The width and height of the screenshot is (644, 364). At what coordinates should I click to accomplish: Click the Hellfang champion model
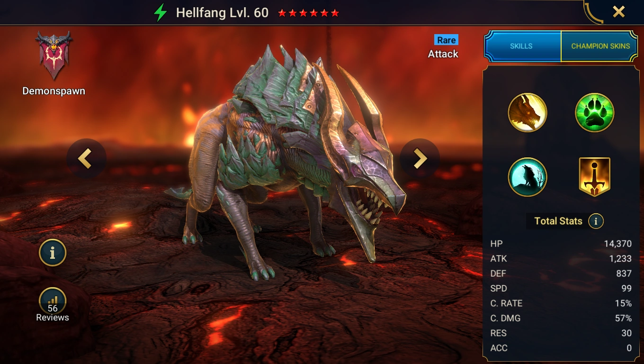(289, 161)
